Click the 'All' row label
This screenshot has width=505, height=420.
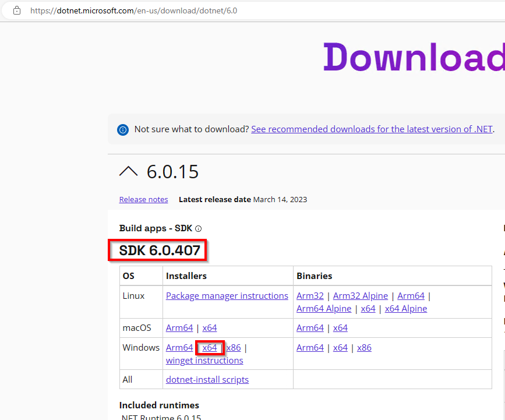[x=128, y=380]
